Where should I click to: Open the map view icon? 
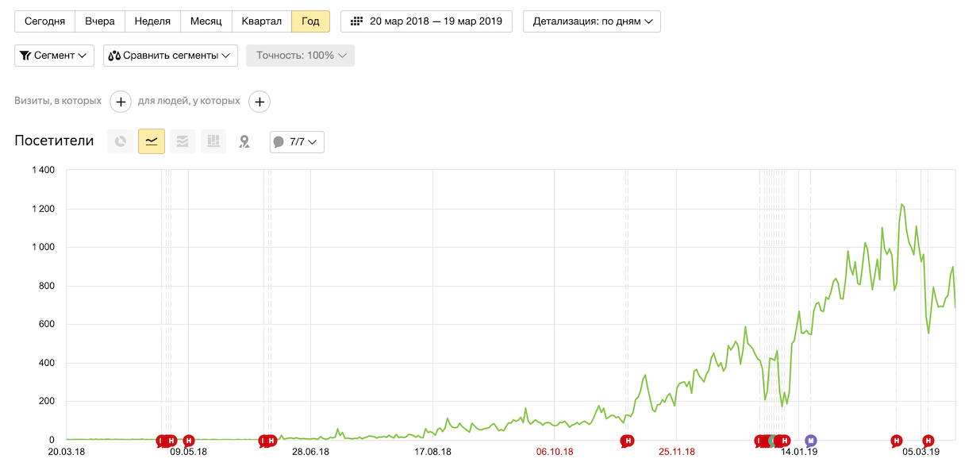pos(244,141)
